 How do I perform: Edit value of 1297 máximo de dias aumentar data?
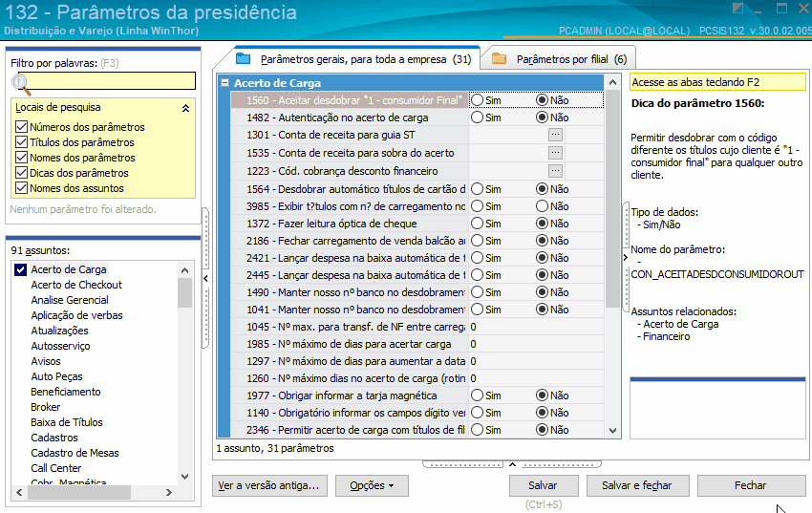536,361
